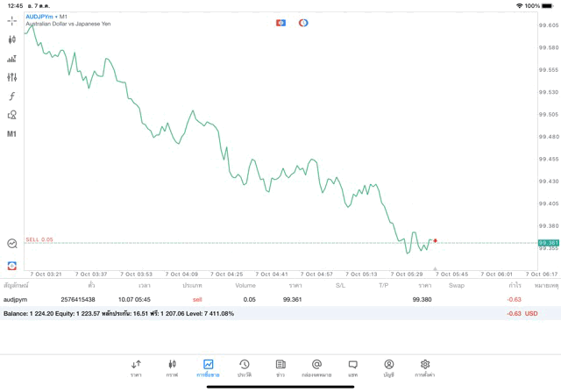Open the indicators list icon
Viewport: 561px width, 392px height.
click(12, 59)
